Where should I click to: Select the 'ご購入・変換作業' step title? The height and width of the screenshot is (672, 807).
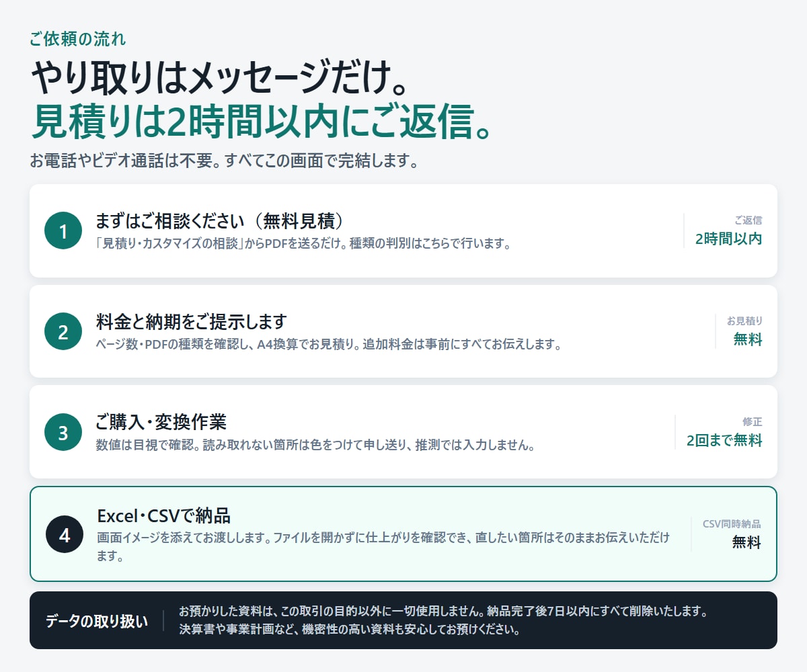[161, 422]
